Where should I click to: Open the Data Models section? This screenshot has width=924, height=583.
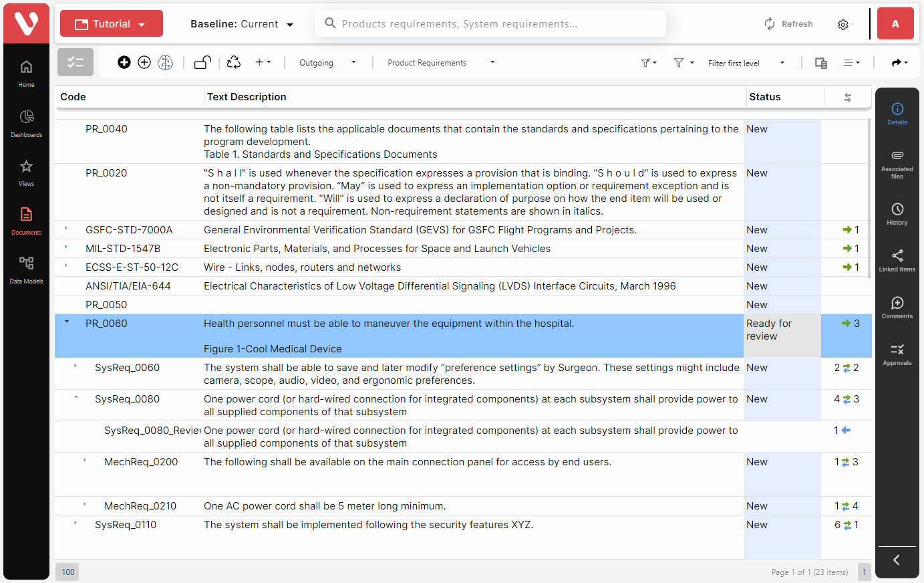[26, 269]
